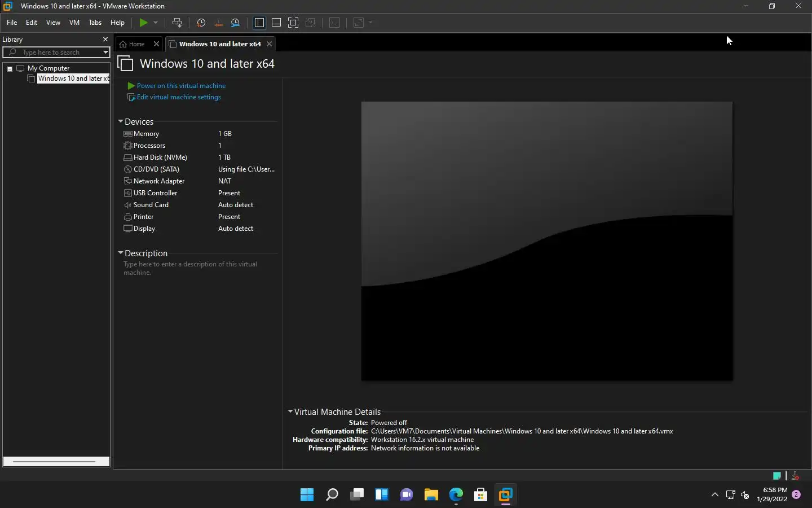Click the teal message log status bar icon

click(x=777, y=476)
